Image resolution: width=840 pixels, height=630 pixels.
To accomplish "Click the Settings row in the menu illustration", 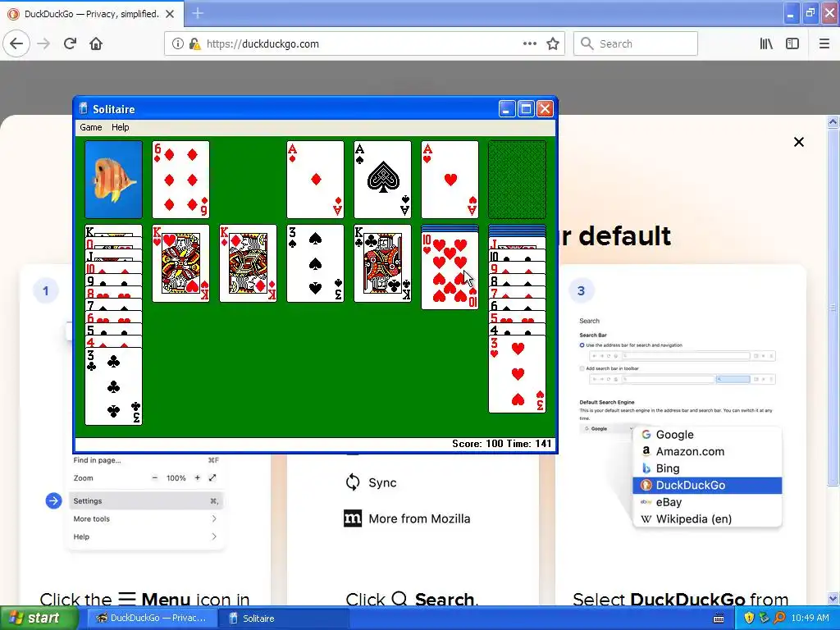I will pyautogui.click(x=146, y=501).
